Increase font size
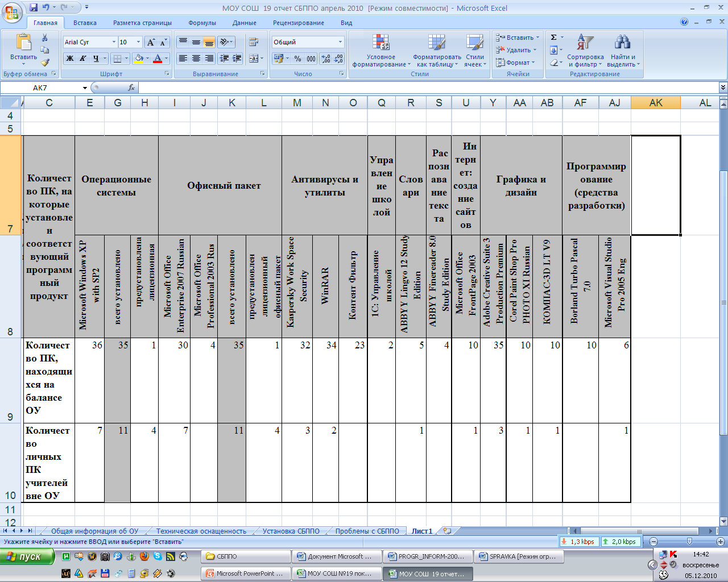Image resolution: width=728 pixels, height=582 pixels. (151, 42)
